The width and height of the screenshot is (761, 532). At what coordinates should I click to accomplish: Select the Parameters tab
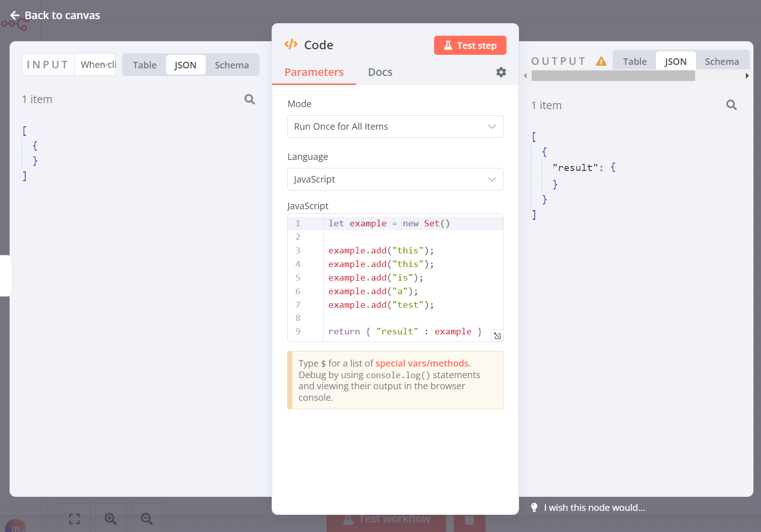314,72
